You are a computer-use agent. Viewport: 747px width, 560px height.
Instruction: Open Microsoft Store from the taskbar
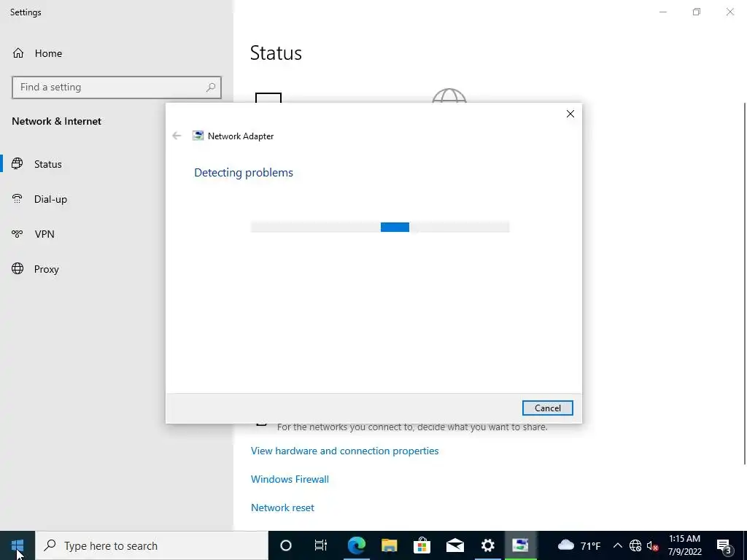tap(422, 545)
